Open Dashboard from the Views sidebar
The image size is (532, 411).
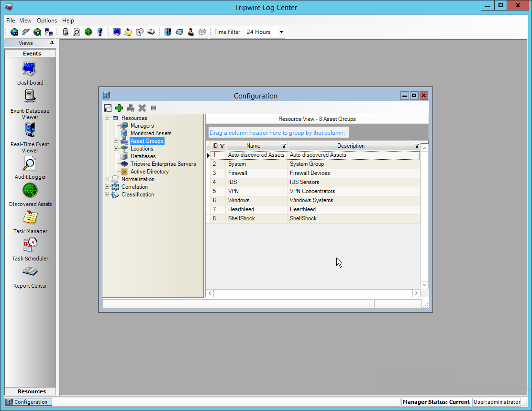30,73
